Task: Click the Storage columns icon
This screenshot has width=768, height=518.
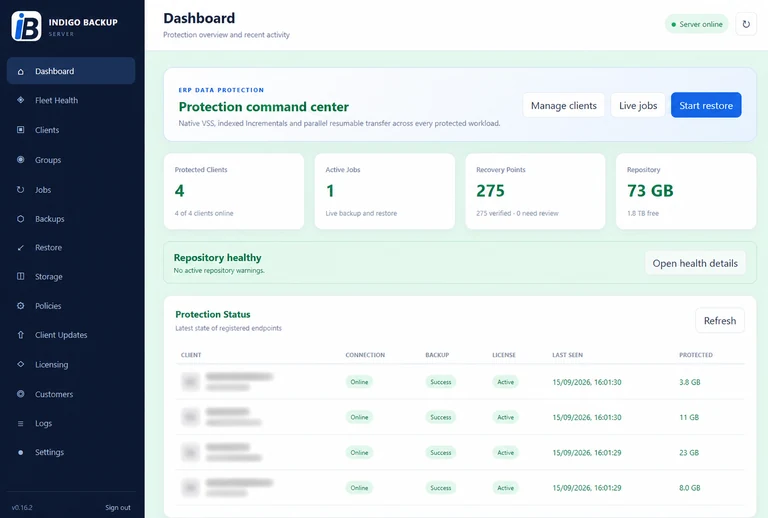Action: (21, 276)
